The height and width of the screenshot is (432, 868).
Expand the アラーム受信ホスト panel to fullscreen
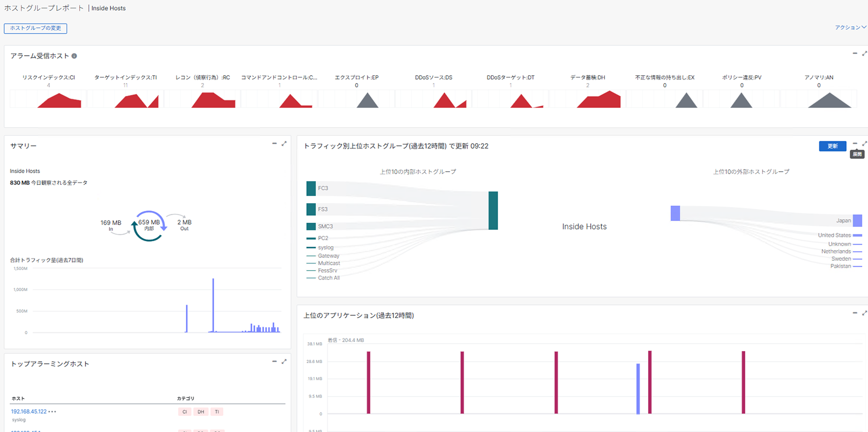(x=865, y=54)
